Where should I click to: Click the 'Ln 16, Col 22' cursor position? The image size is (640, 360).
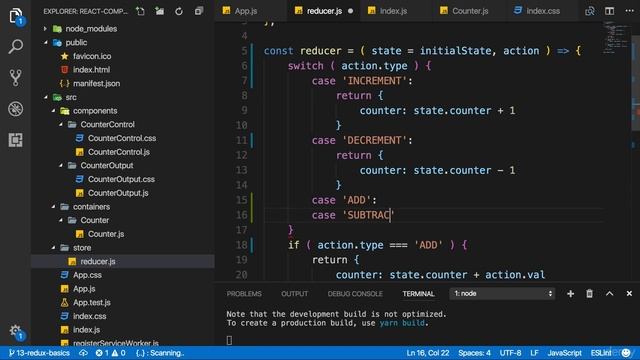(427, 353)
